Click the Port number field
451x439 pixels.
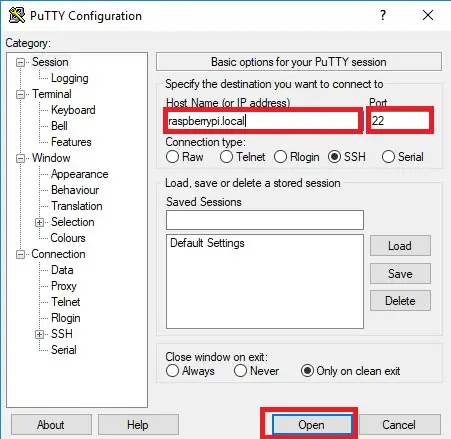(400, 121)
